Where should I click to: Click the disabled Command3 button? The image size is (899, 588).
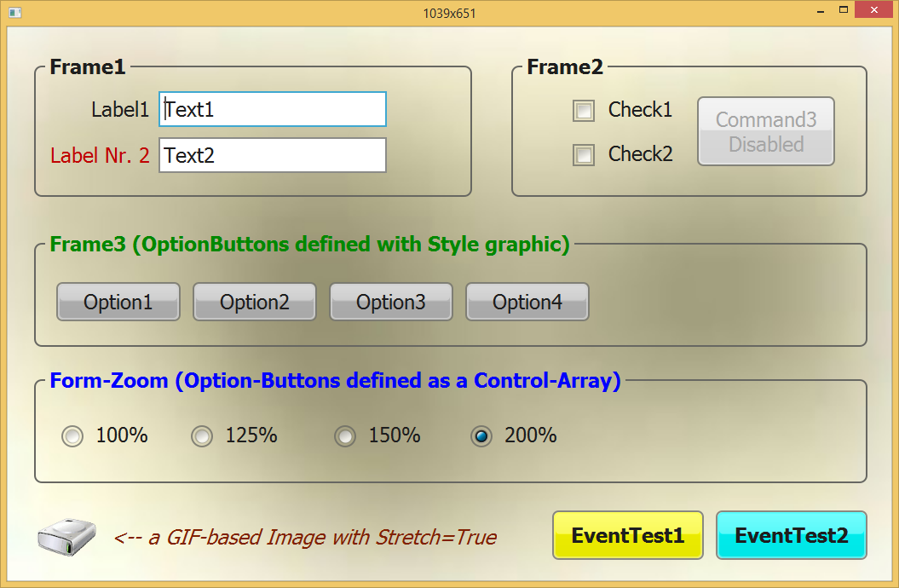click(764, 131)
